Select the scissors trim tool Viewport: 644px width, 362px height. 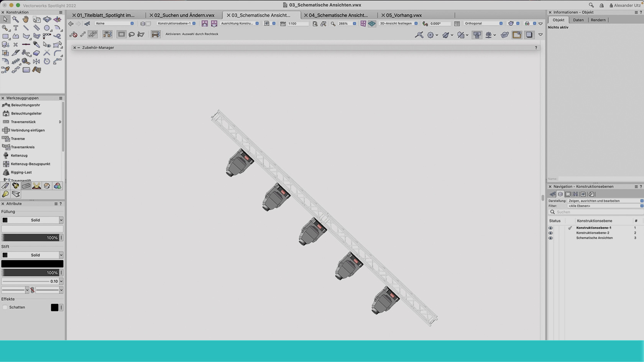[26, 53]
